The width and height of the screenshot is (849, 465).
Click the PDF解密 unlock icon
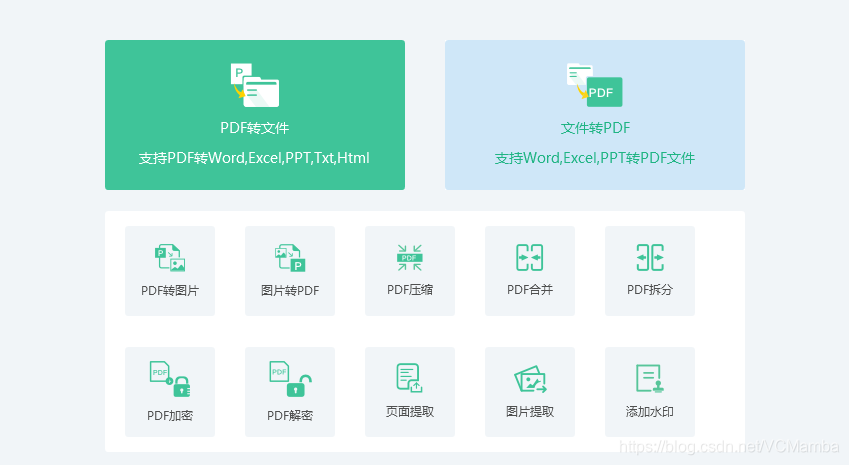(x=290, y=379)
